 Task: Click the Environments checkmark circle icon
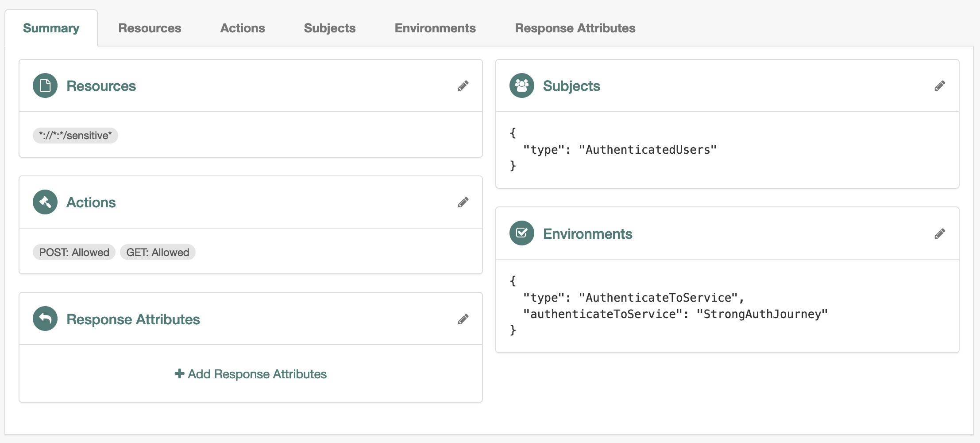pos(522,233)
